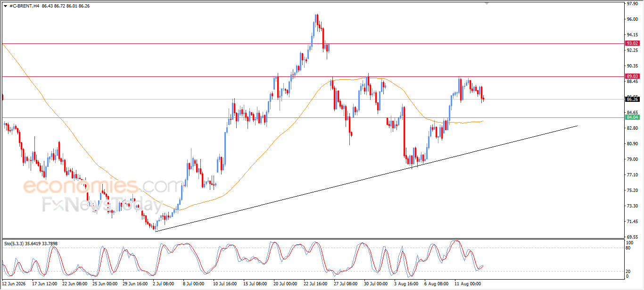Select the green 84.04 price label
Image resolution: width=644 pixels, height=290 pixels.
[x=632, y=117]
